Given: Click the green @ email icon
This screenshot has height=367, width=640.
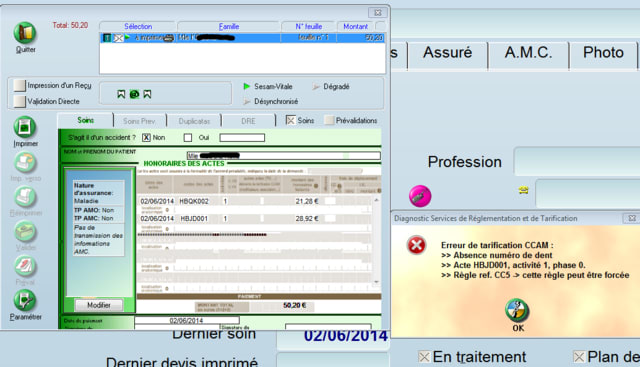Looking at the screenshot, I should (x=134, y=94).
